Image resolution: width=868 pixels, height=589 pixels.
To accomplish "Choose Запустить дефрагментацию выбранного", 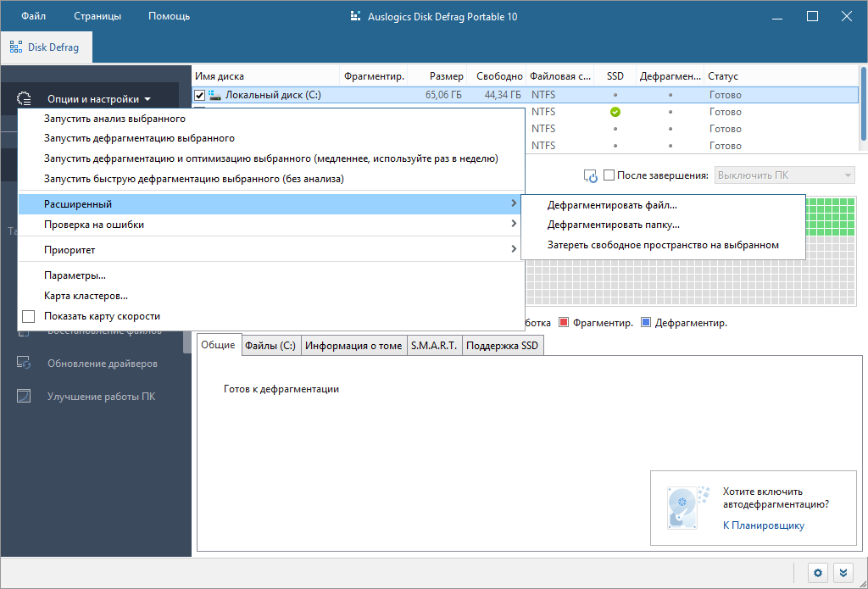I will [271, 138].
